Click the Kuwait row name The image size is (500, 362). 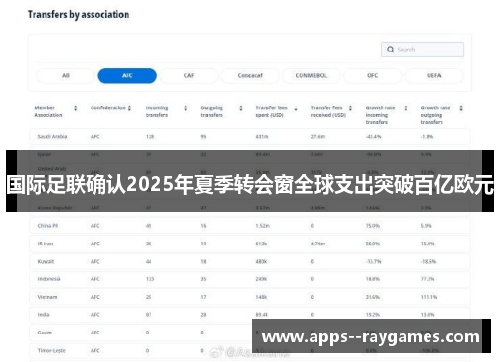pos(46,262)
